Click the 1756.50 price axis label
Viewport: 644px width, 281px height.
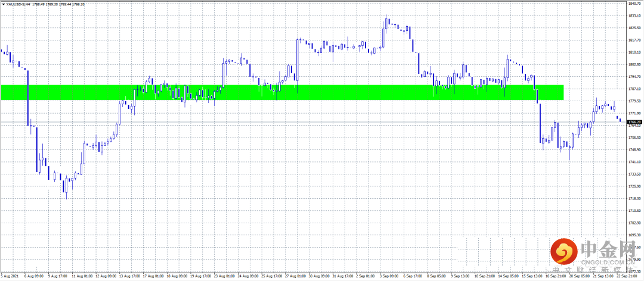click(635, 138)
